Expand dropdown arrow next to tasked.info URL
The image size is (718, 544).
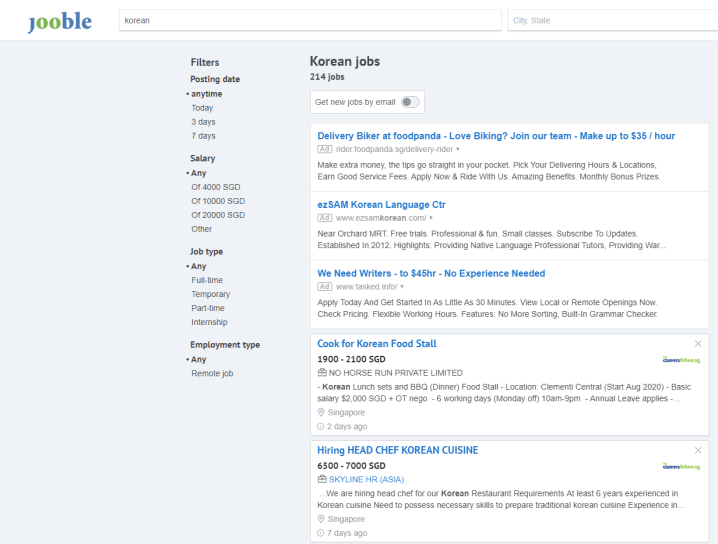[x=402, y=287]
